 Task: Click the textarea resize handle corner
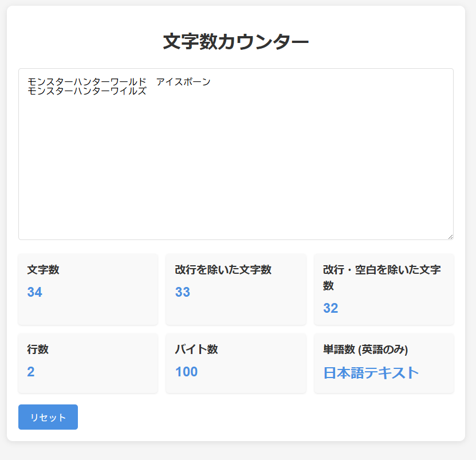coord(450,237)
